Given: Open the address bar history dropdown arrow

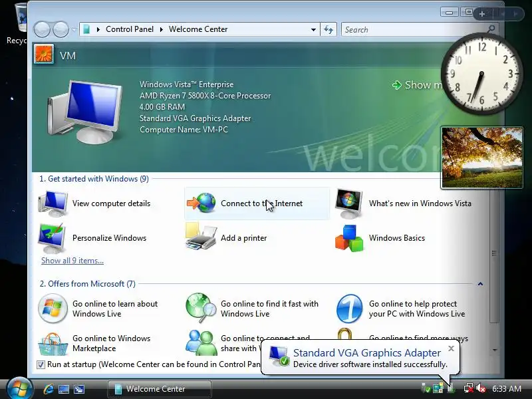Looking at the screenshot, I should click(313, 29).
